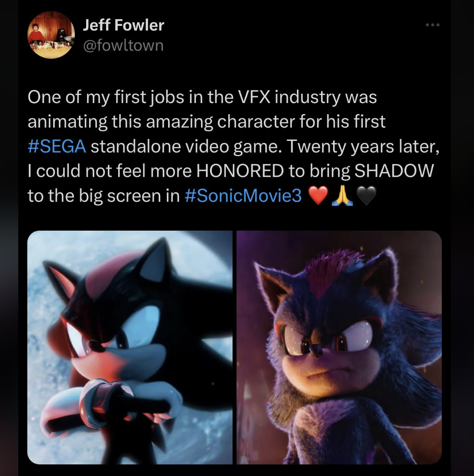This screenshot has width=474, height=476.
Task: Open the Jeff Fowler display name link
Action: [x=124, y=25]
